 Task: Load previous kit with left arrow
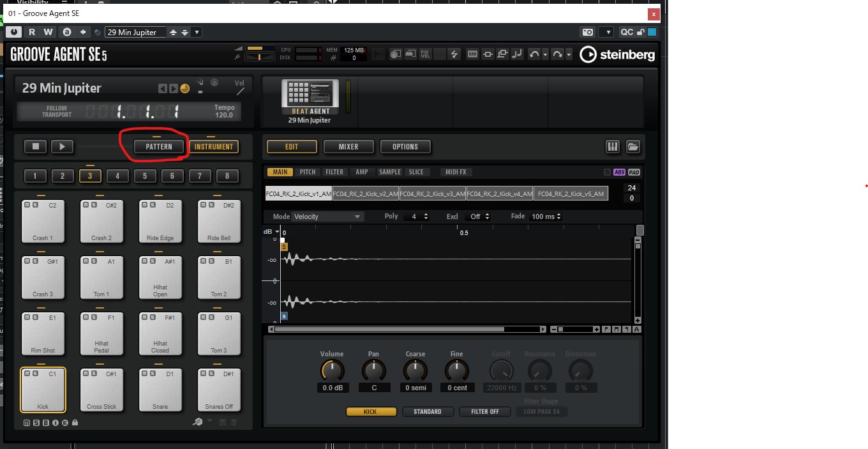[x=163, y=89]
